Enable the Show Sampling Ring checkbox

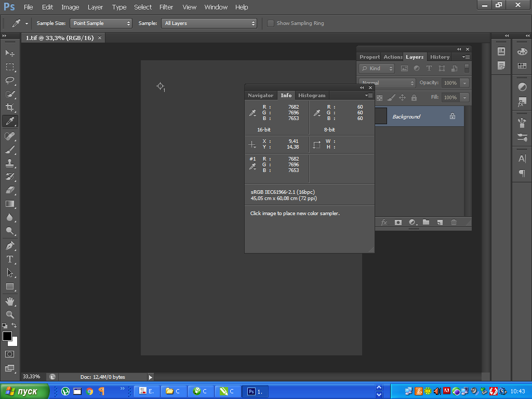pos(271,23)
